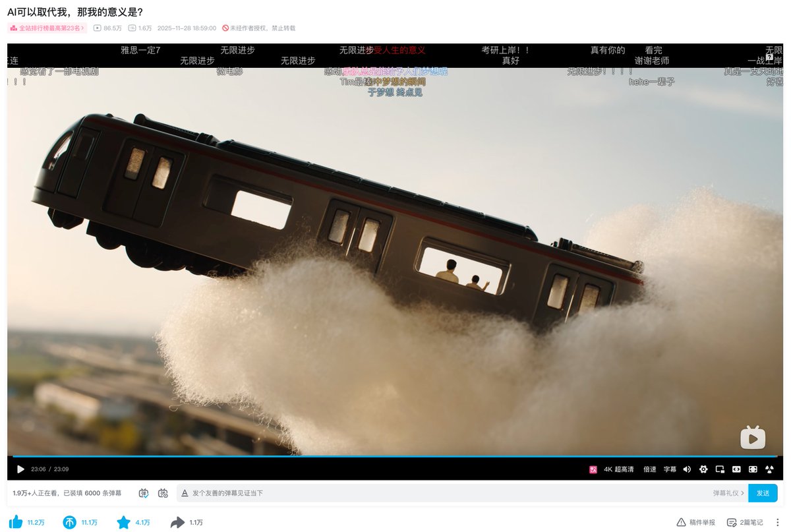Click the upload date 2025-11-28 18:59:00
The width and height of the screenshot is (791, 532).
(187, 28)
